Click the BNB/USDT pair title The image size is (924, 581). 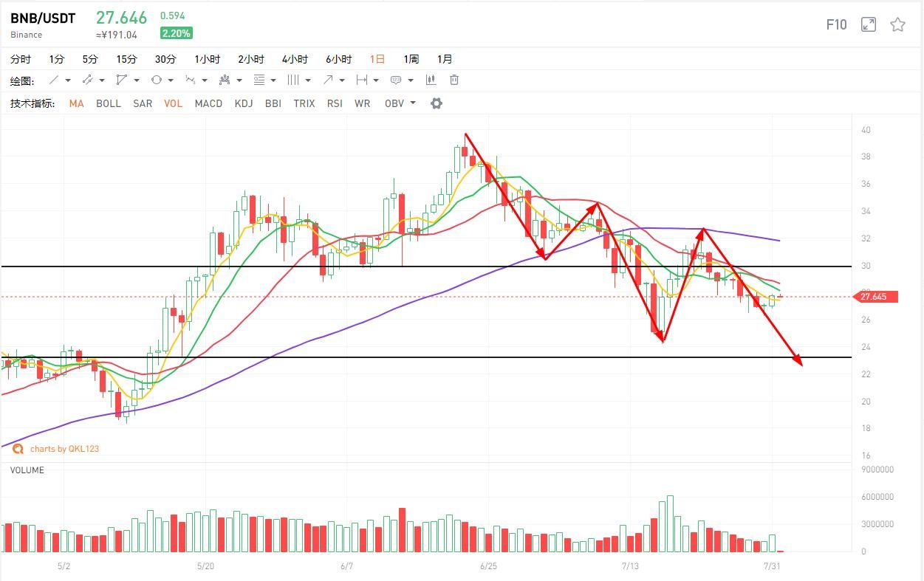[x=43, y=18]
